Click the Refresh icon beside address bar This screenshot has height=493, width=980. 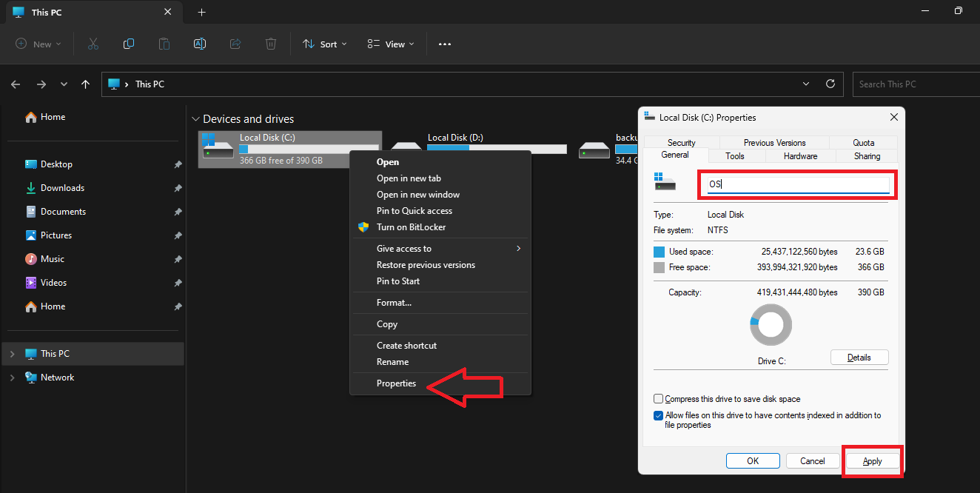(830, 84)
